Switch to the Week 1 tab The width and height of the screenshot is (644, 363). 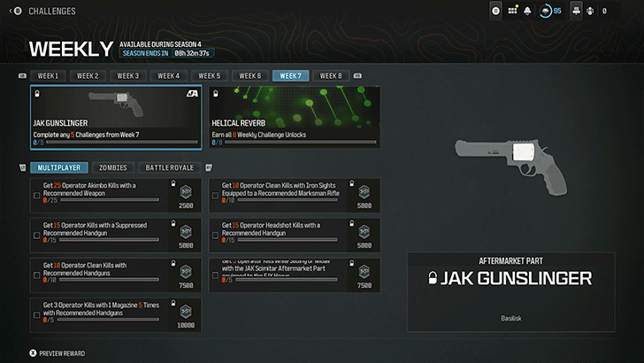[x=48, y=75]
